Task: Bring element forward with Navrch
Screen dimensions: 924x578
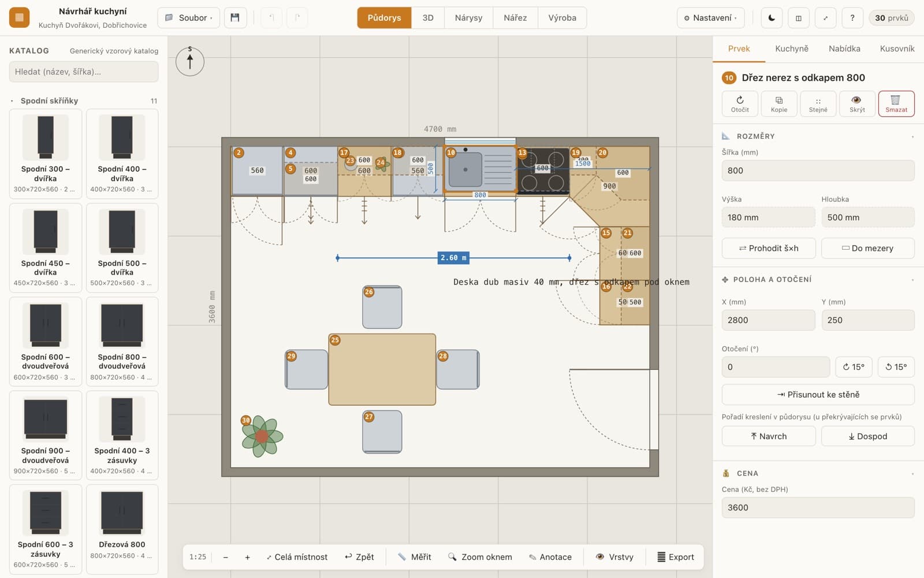Action: coord(769,436)
